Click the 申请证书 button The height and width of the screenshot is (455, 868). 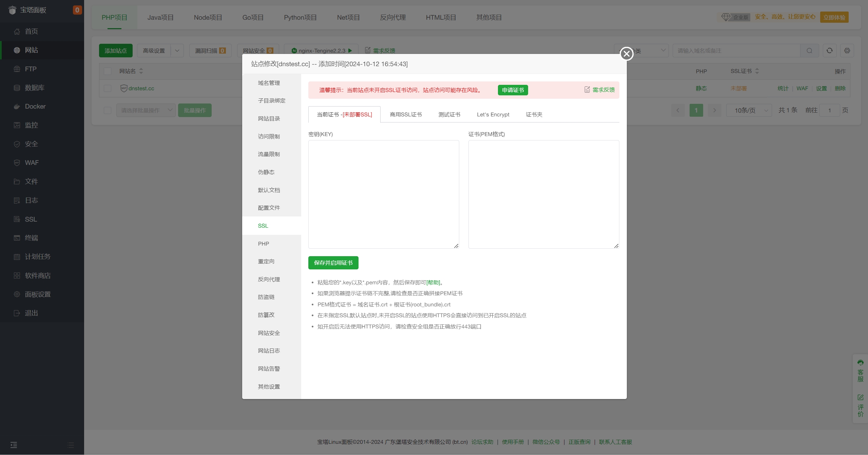pos(513,90)
